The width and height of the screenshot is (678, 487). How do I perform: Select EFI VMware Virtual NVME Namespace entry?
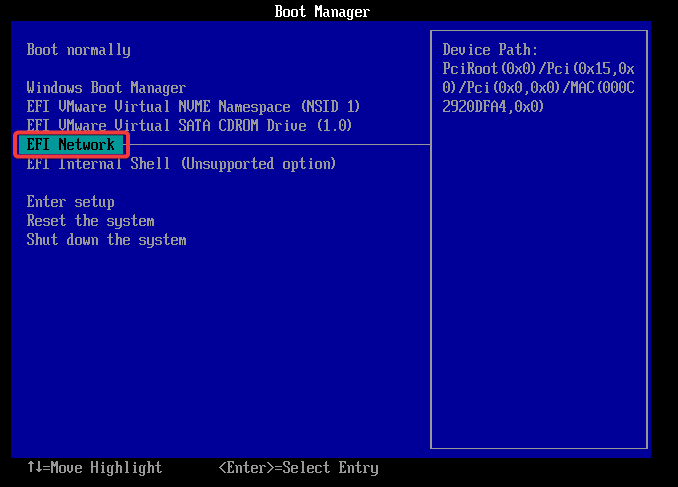(193, 107)
